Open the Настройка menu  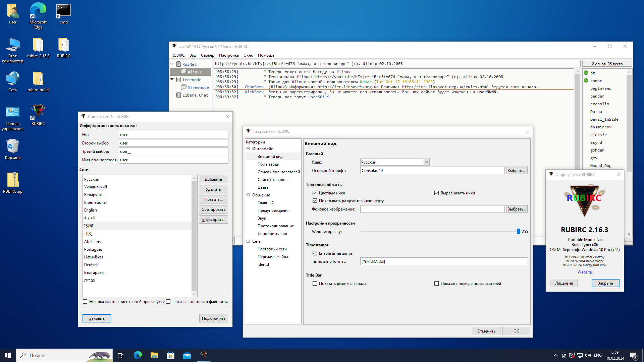click(229, 55)
